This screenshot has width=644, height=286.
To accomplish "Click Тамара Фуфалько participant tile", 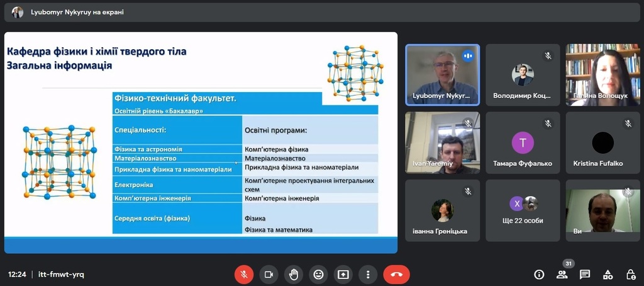I will tap(523, 143).
